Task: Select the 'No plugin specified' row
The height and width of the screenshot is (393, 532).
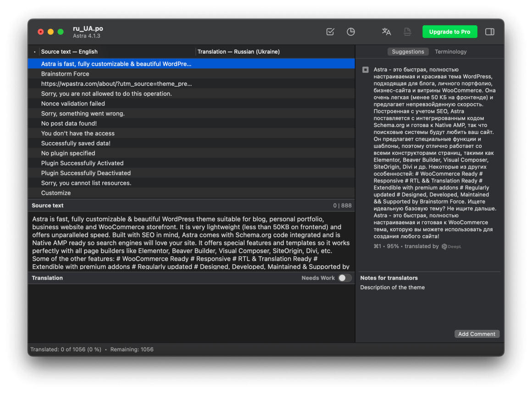Action: pyautogui.click(x=191, y=153)
